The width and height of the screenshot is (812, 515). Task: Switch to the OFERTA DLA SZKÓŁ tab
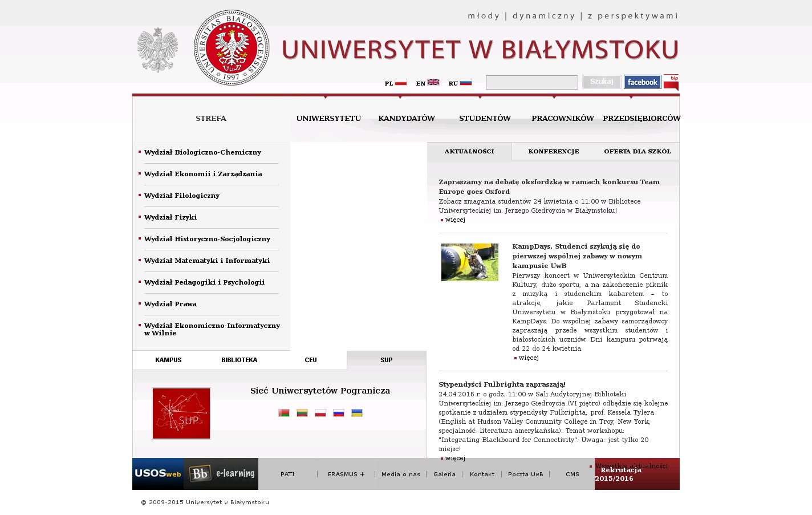click(x=638, y=151)
